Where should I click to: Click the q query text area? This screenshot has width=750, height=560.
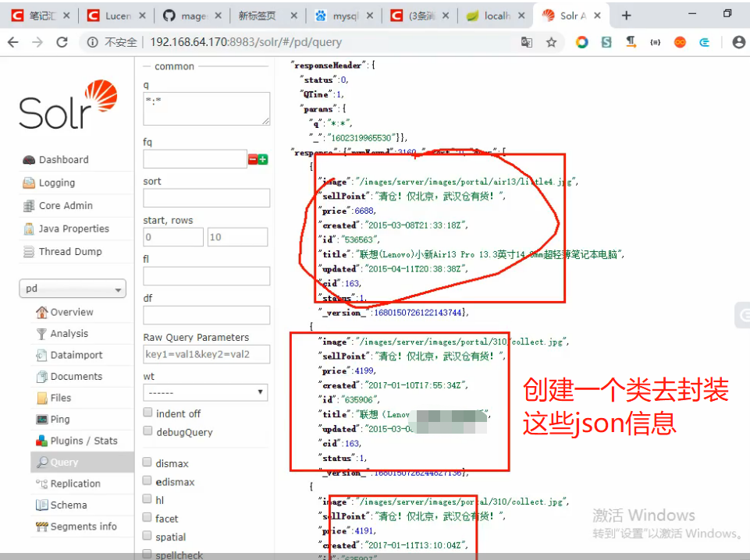pyautogui.click(x=206, y=108)
